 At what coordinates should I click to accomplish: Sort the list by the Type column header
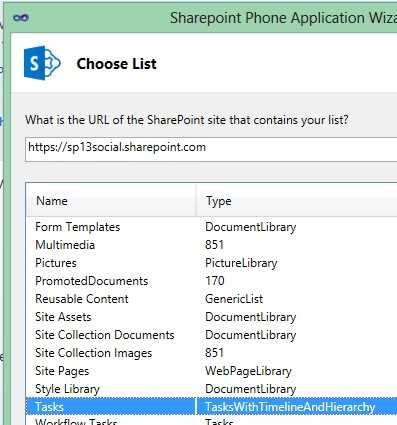[x=297, y=201]
